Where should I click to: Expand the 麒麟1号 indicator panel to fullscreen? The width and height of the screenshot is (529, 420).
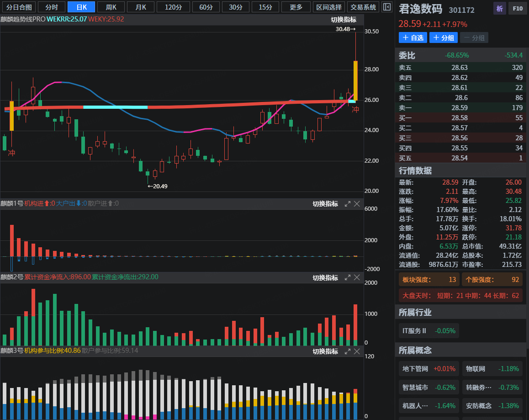coord(347,204)
